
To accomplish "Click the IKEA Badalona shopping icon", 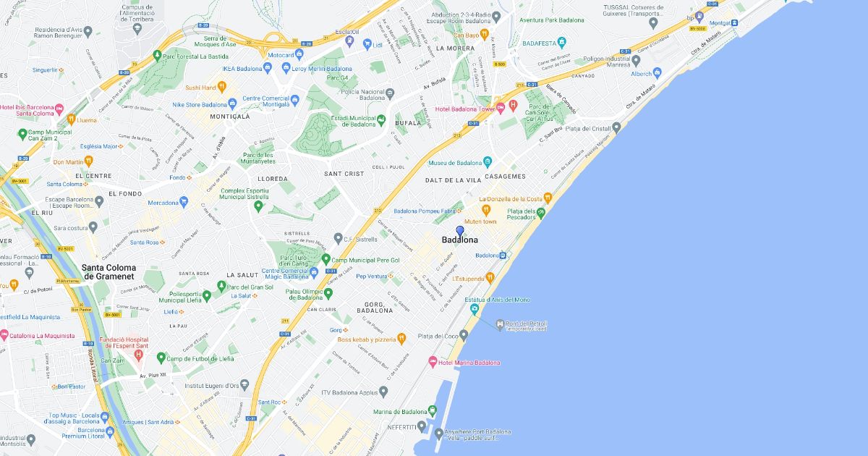I will pos(267,68).
